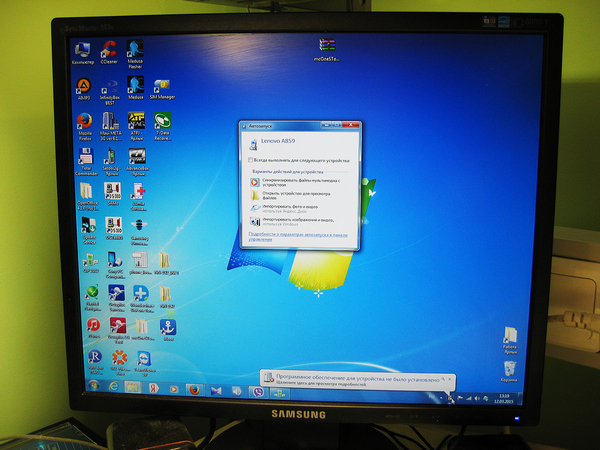The height and width of the screenshot is (450, 600).
Task: Open the Setool2g shortcut
Action: click(x=111, y=161)
